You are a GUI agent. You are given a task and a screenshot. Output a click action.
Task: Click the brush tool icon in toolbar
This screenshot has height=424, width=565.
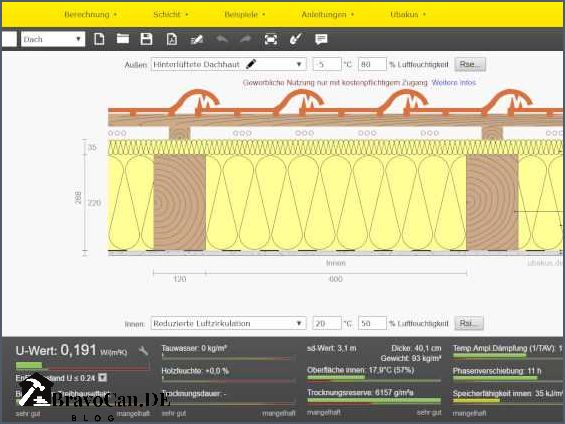[296, 39]
